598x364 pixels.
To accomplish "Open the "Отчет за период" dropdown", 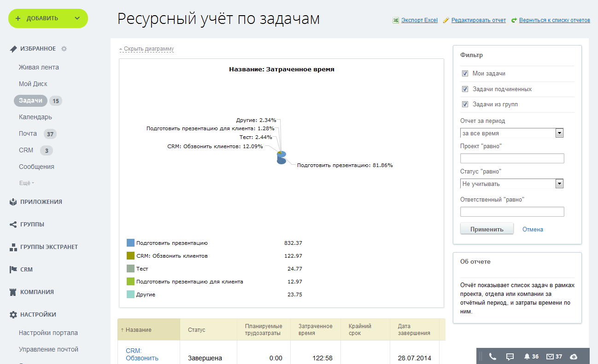I will point(511,133).
